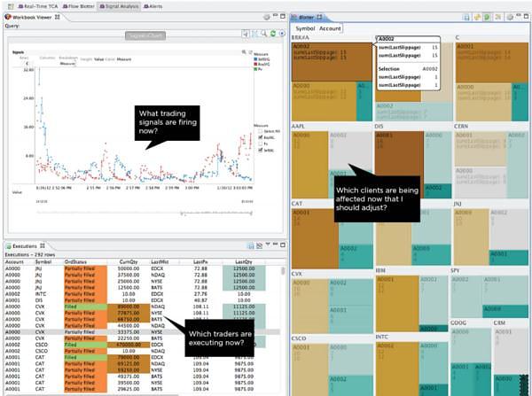Click the save icon in Blotter toolbar
The image size is (532, 396).
coord(466,17)
